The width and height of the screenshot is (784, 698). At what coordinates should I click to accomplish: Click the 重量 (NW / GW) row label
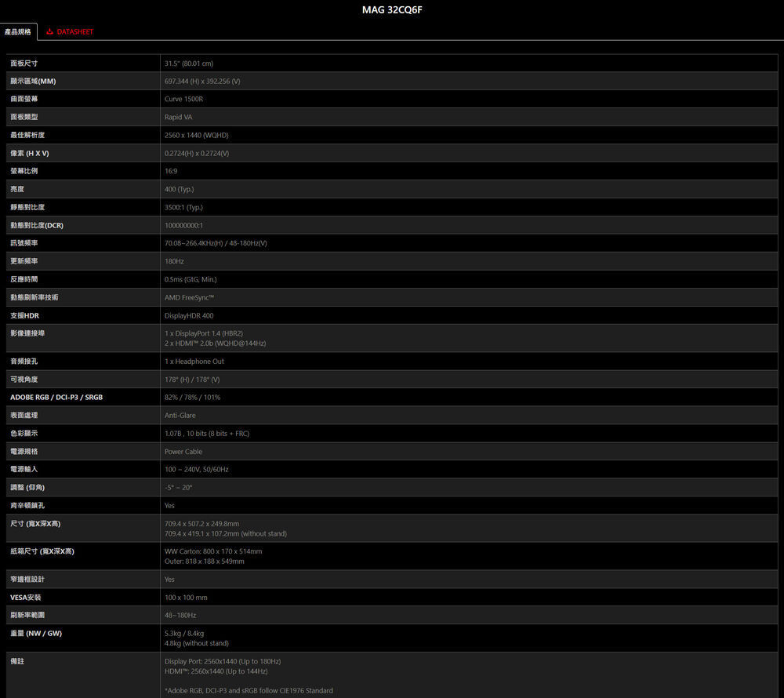click(36, 634)
